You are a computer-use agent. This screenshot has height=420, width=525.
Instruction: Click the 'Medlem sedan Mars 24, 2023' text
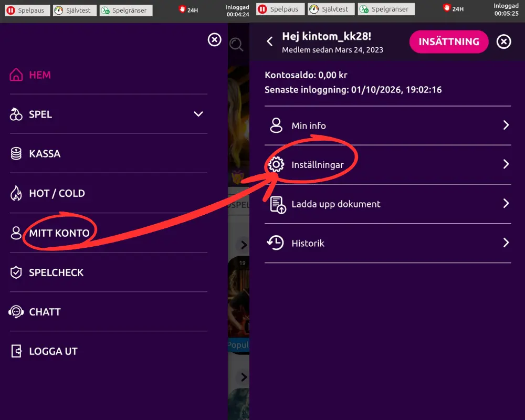[332, 50]
